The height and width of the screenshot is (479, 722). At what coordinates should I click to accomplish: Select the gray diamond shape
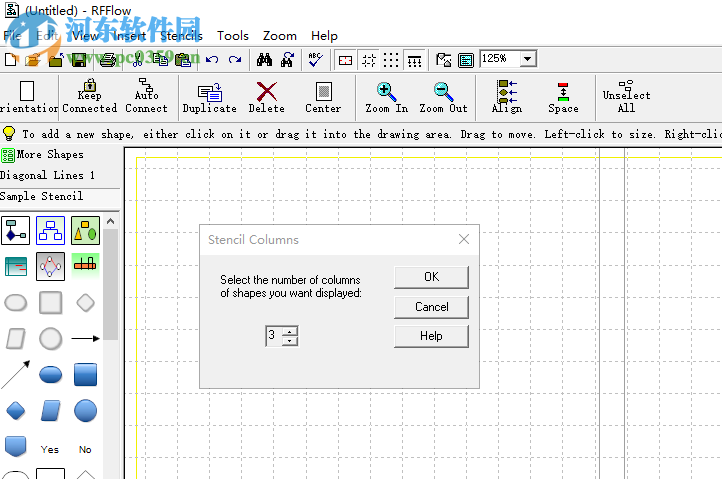(x=86, y=303)
